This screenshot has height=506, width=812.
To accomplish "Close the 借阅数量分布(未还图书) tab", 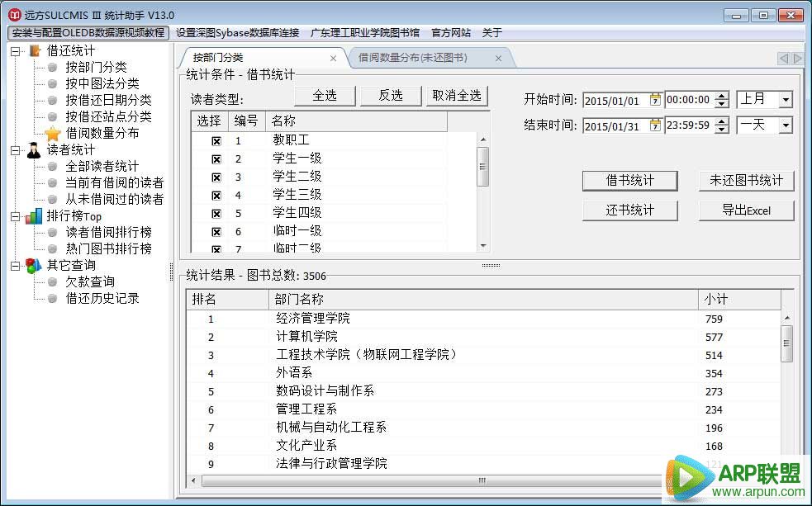I will (498, 59).
